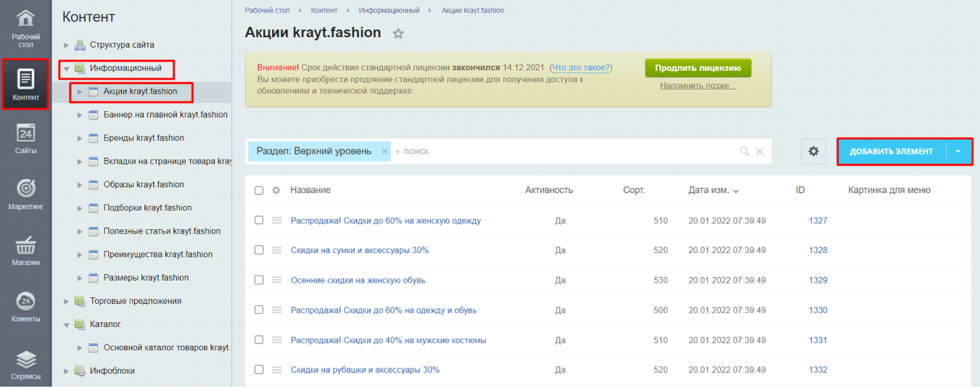This screenshot has width=980, height=387.
Task: Select Основной каталог товаров krayt tree item
Action: [166, 348]
